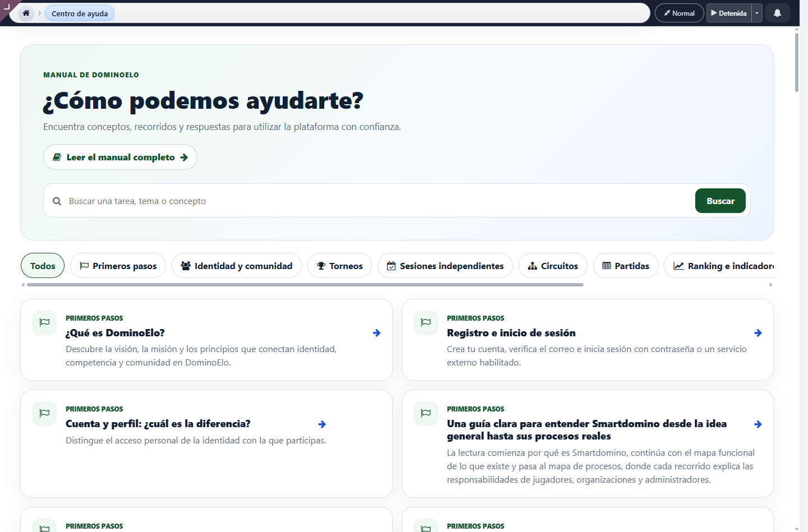
Task: Open arrow on Una guía clara card
Action: click(x=758, y=424)
